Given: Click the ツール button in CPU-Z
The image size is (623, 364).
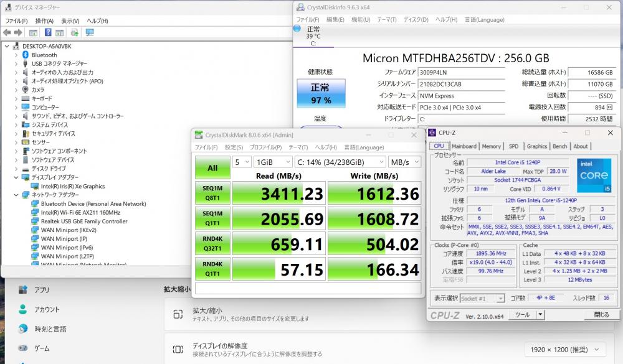Looking at the screenshot, I should [522, 315].
